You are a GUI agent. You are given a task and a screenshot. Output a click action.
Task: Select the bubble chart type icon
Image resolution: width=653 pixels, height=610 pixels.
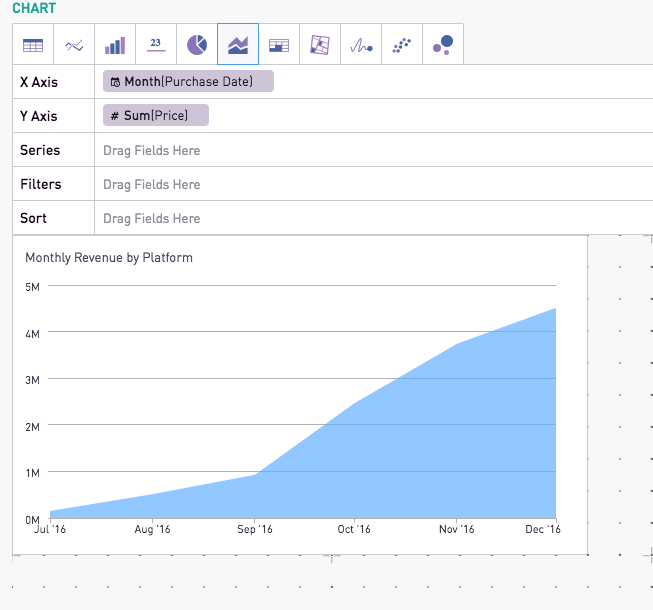443,44
